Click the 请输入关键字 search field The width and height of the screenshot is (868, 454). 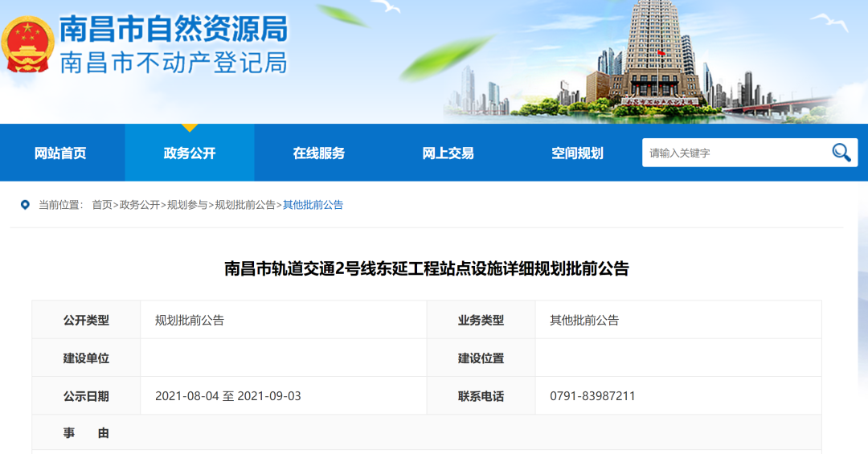tap(735, 153)
